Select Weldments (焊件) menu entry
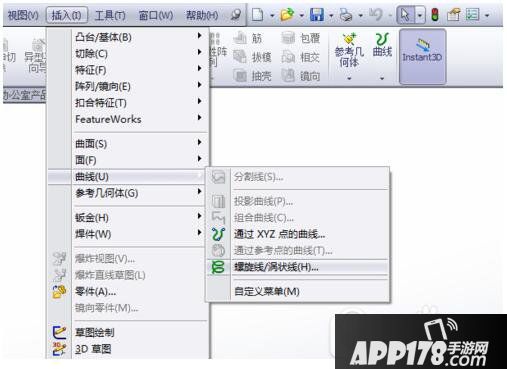 [128, 234]
